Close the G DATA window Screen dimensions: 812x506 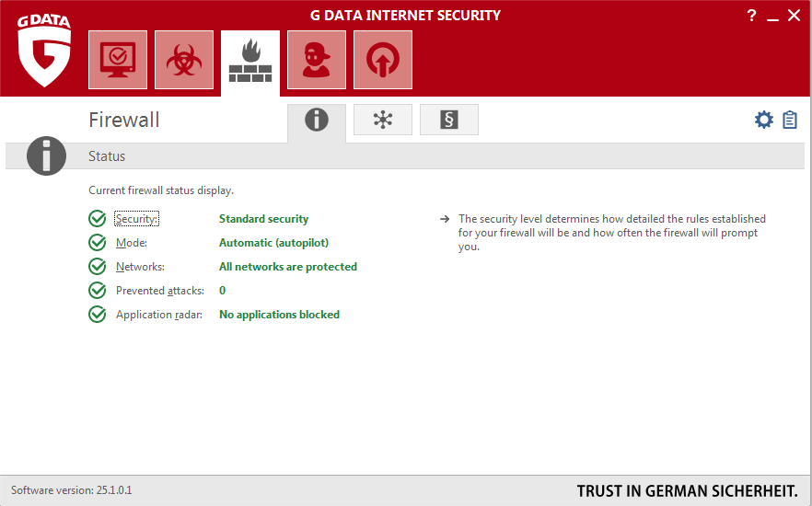pos(794,16)
